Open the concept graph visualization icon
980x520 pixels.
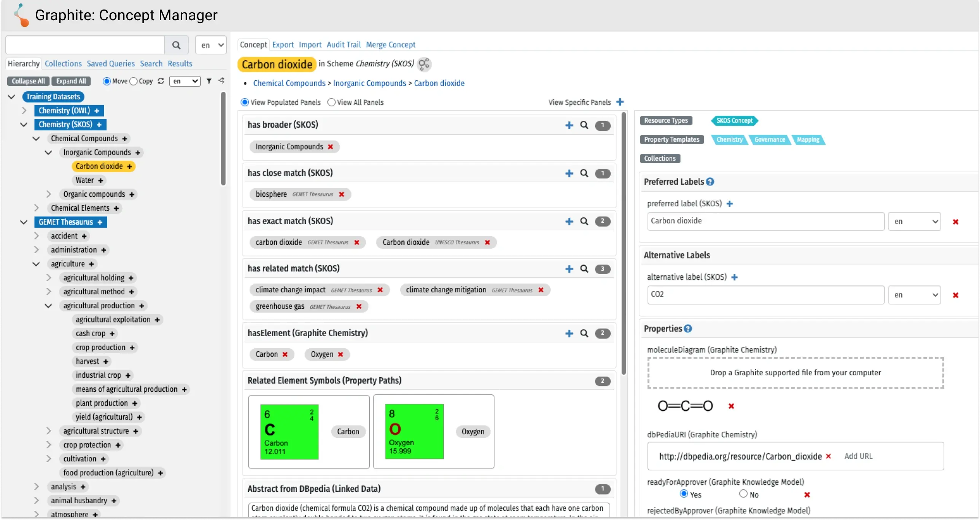[x=424, y=64]
